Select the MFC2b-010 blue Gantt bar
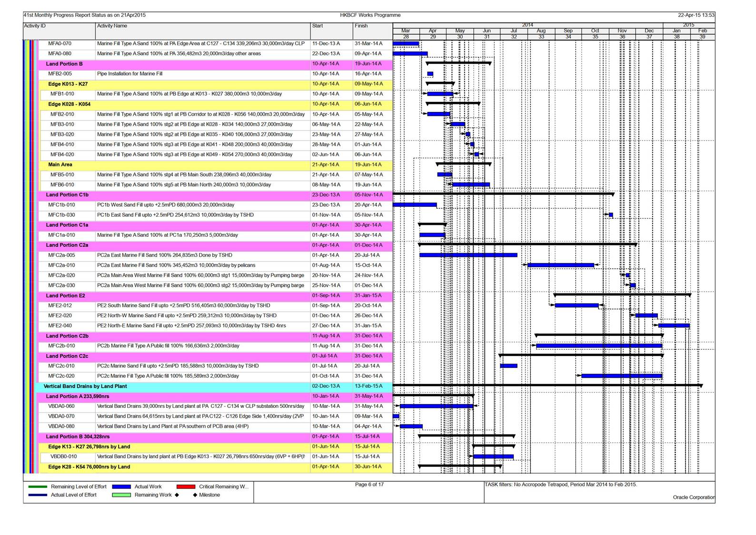The height and width of the screenshot is (535, 756). (x=599, y=346)
